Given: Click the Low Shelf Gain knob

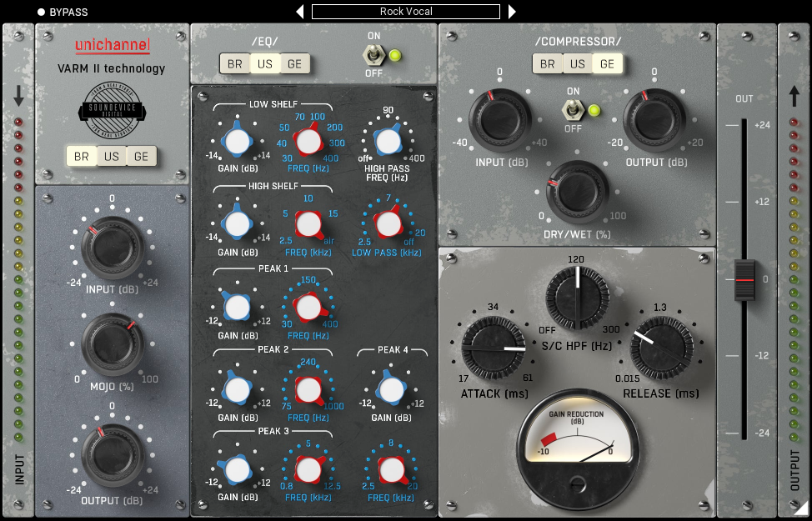Looking at the screenshot, I should point(237,140).
